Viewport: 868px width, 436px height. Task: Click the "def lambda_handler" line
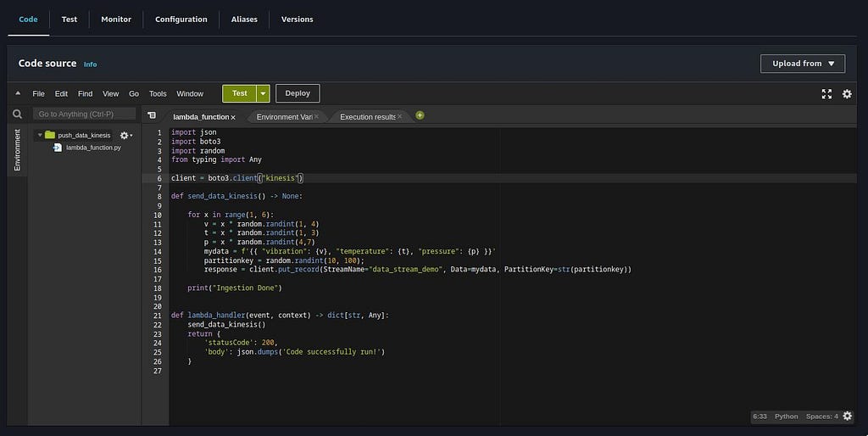click(280, 316)
